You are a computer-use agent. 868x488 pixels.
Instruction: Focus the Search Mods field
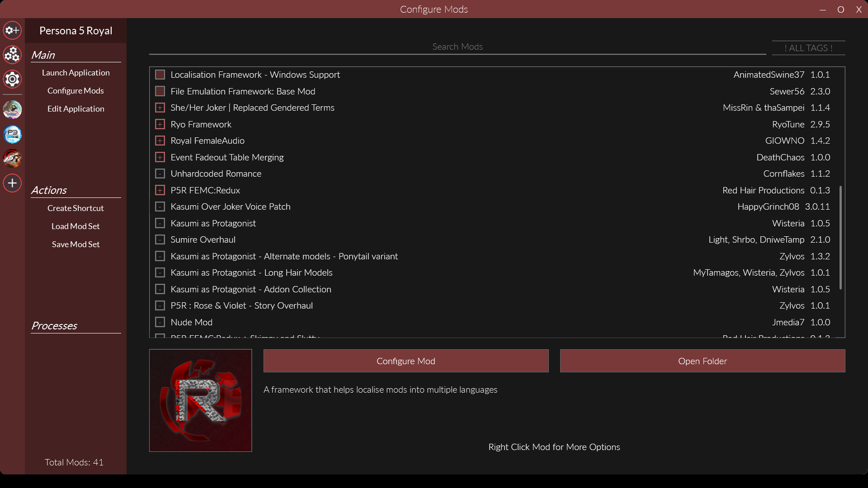[458, 47]
